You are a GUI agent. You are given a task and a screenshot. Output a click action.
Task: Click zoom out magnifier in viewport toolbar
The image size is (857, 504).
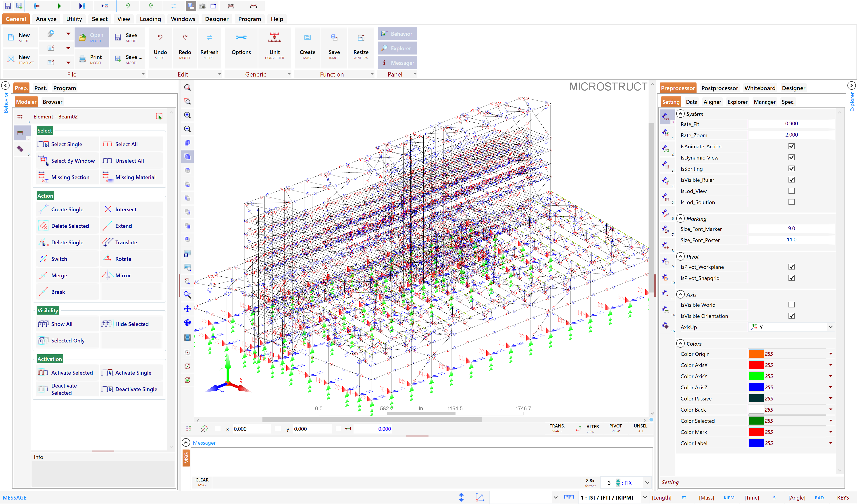click(x=187, y=129)
